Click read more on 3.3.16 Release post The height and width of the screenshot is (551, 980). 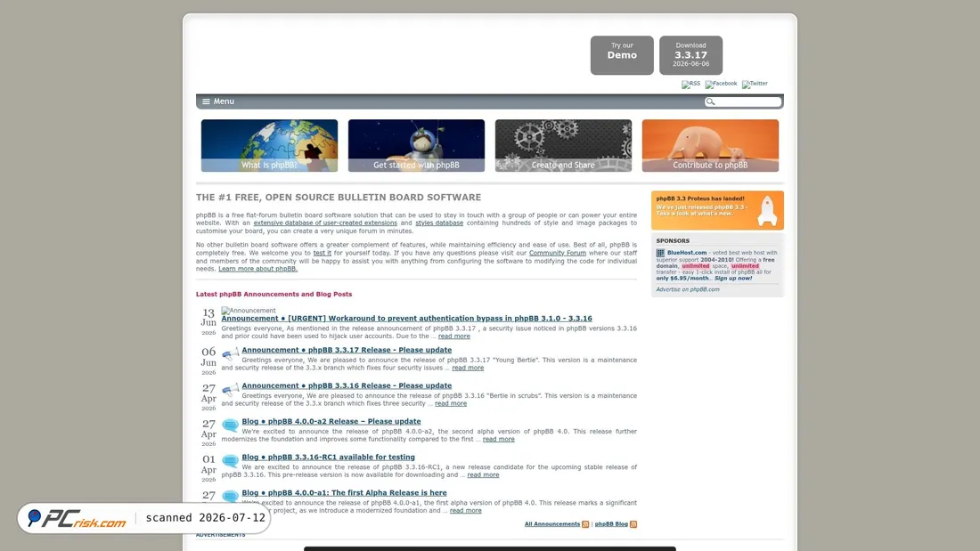click(x=451, y=403)
